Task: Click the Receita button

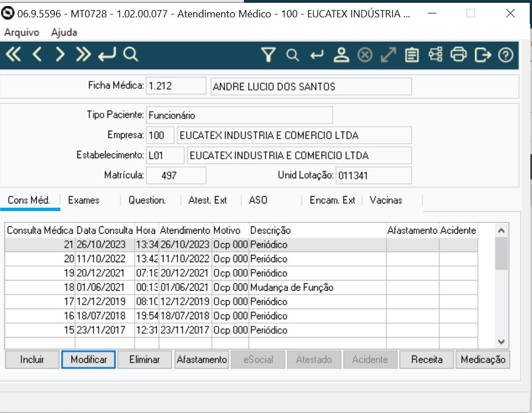Action: (x=426, y=360)
